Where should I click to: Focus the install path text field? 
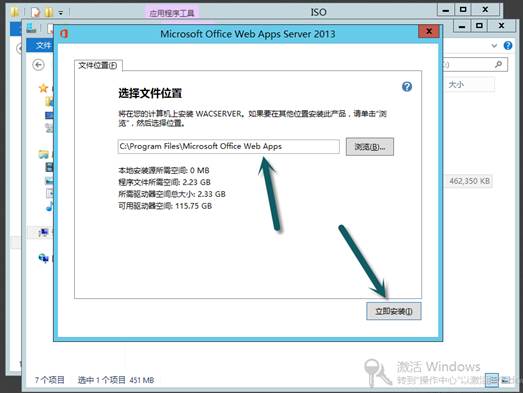[228, 146]
